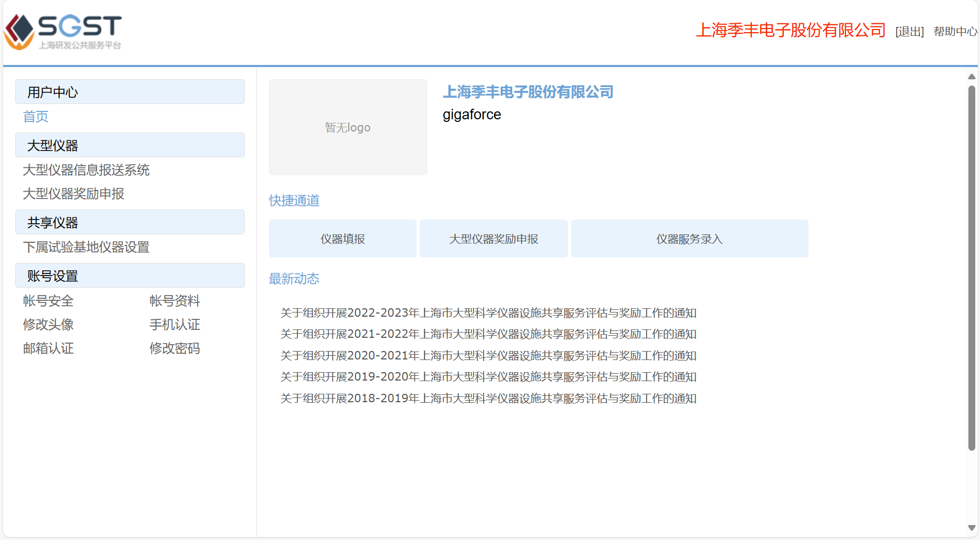
Task: Open 帐号资料 profile page
Action: [x=175, y=301]
